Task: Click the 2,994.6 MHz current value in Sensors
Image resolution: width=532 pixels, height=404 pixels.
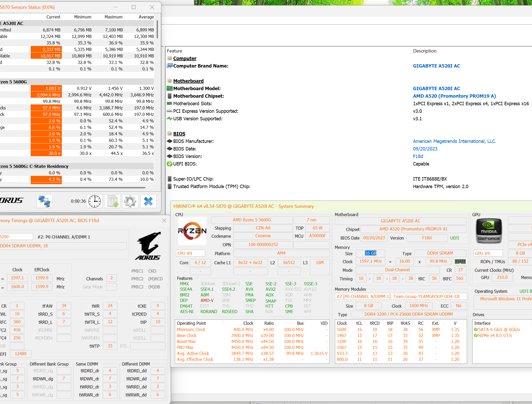Action: coord(46,95)
